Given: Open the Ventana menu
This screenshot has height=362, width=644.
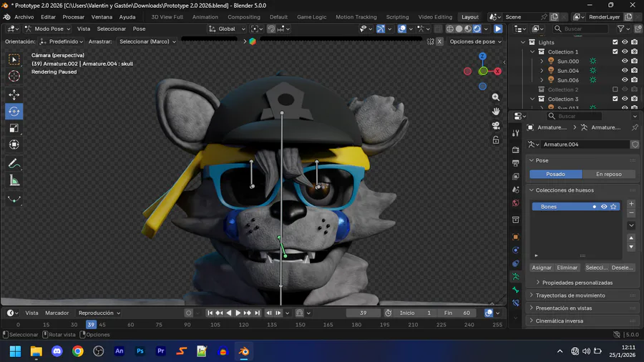Looking at the screenshot, I should pyautogui.click(x=102, y=16).
